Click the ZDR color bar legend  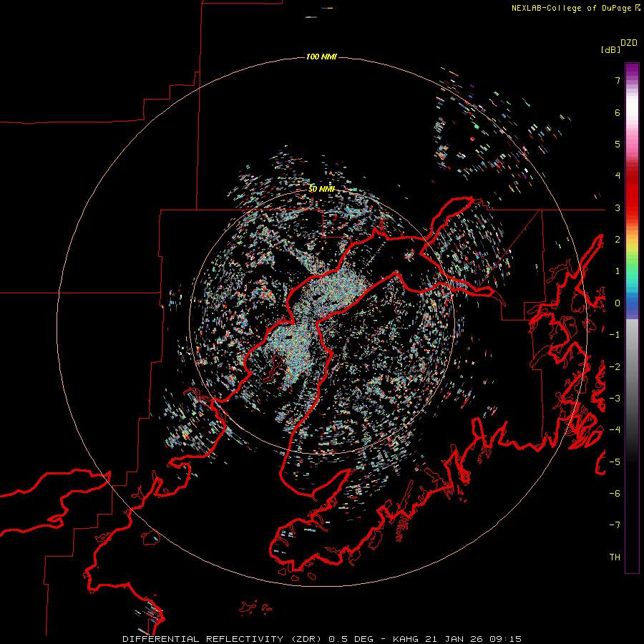point(632,318)
